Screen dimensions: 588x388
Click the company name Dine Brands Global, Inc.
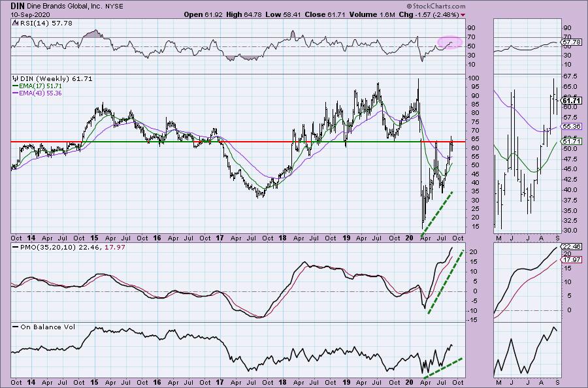click(63, 7)
